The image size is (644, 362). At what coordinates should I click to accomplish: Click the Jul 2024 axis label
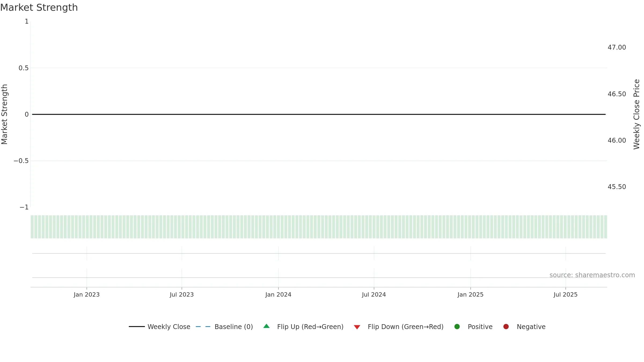[374, 294]
